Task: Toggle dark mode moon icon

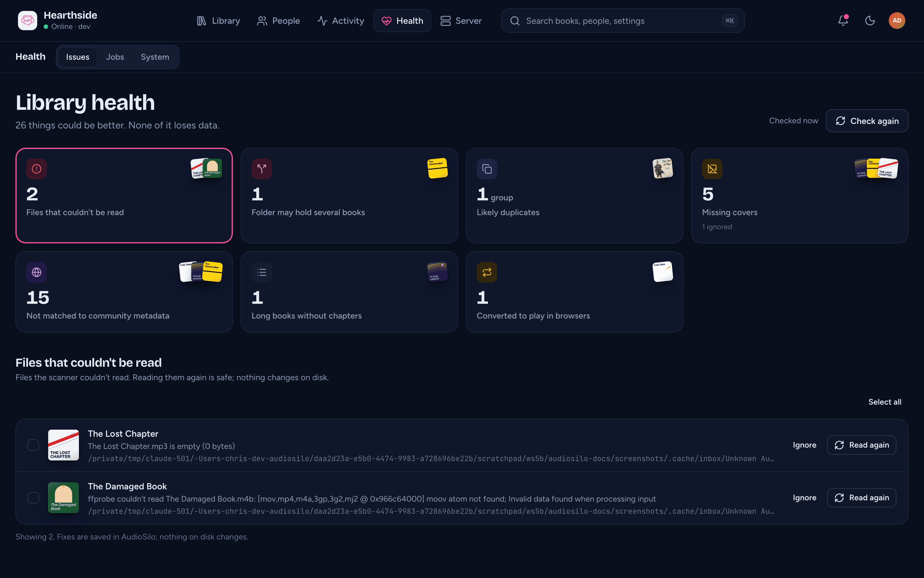Action: point(870,21)
